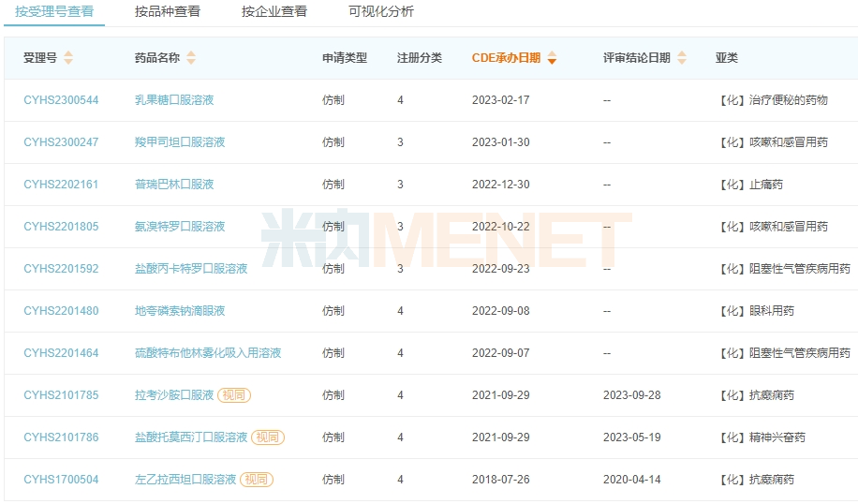Open drug link 氨溴特罗口服溶液
The height and width of the screenshot is (504, 858).
180,227
